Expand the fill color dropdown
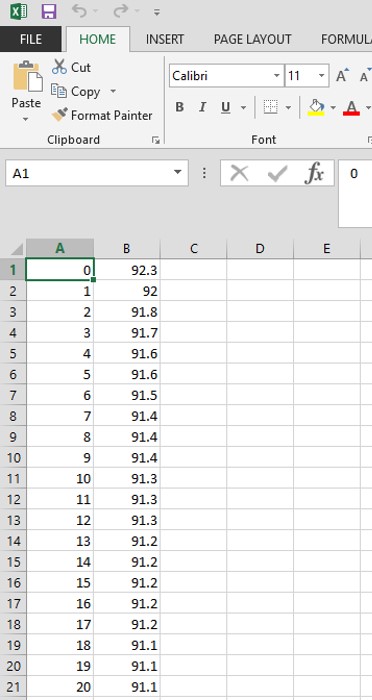This screenshot has width=372, height=700. point(333,108)
